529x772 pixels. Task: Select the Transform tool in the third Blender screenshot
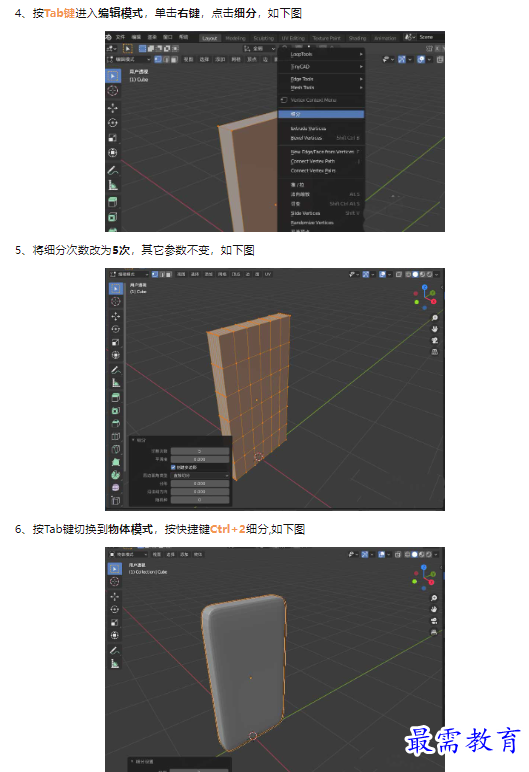pos(115,635)
